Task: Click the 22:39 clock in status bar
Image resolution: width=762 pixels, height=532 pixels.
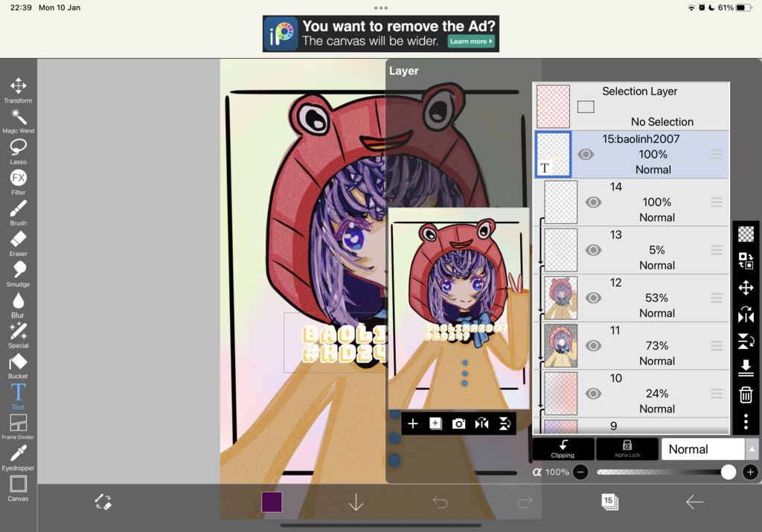Action: click(x=21, y=7)
